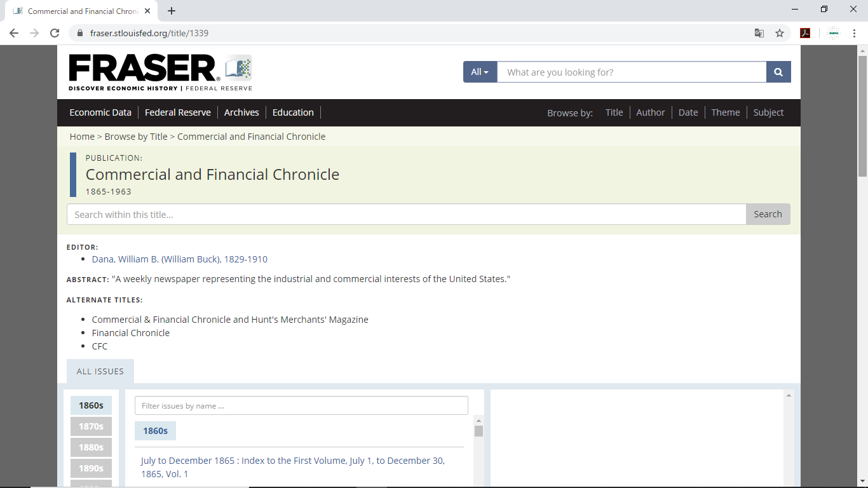Click the What are you looking for field

click(x=632, y=72)
